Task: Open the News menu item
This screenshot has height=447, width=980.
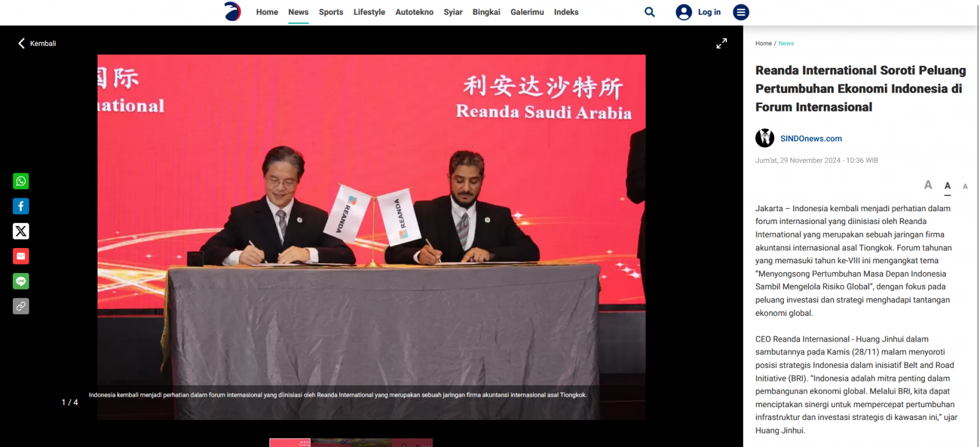Action: click(298, 12)
